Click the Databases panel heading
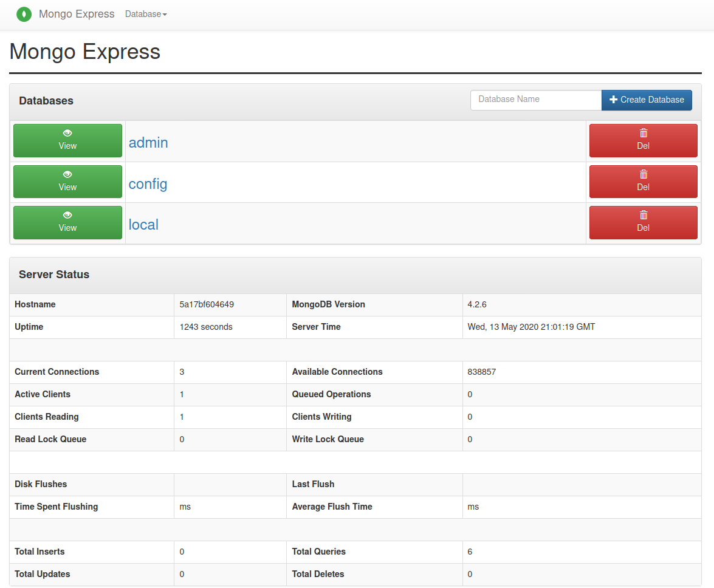 [x=46, y=101]
